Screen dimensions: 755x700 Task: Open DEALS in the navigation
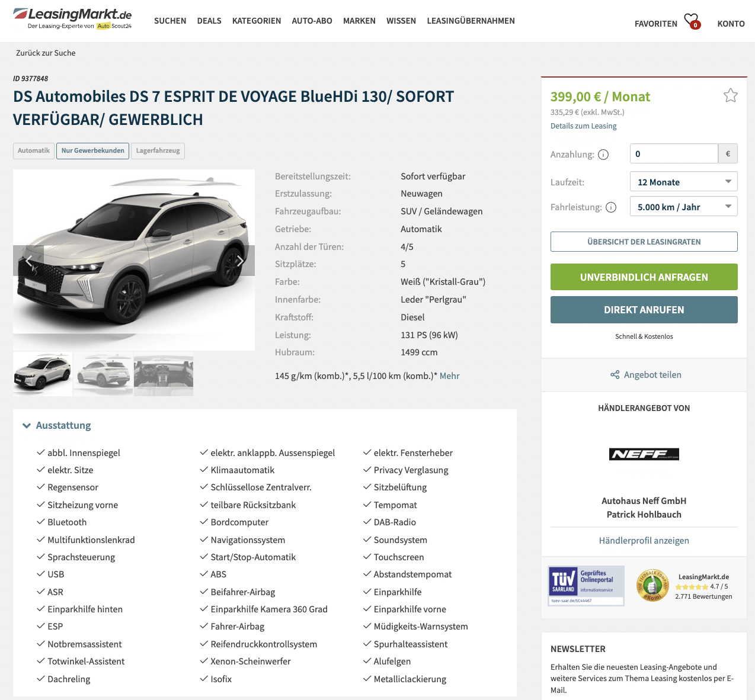[209, 21]
